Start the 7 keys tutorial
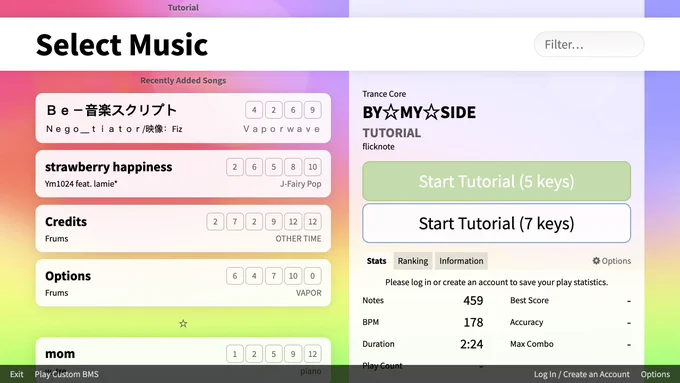 pos(497,223)
